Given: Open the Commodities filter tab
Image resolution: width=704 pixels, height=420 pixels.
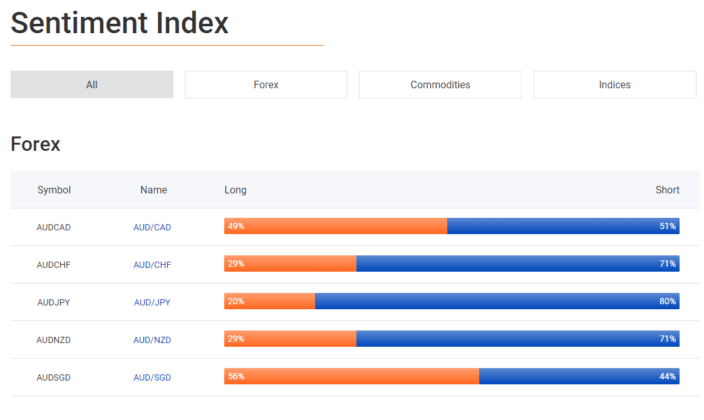Looking at the screenshot, I should (x=440, y=84).
